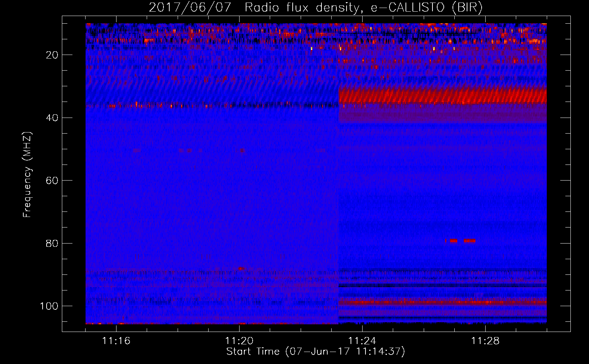The height and width of the screenshot is (364, 589).
Task: Click the red marks near 80 MHz
Action: (460, 241)
